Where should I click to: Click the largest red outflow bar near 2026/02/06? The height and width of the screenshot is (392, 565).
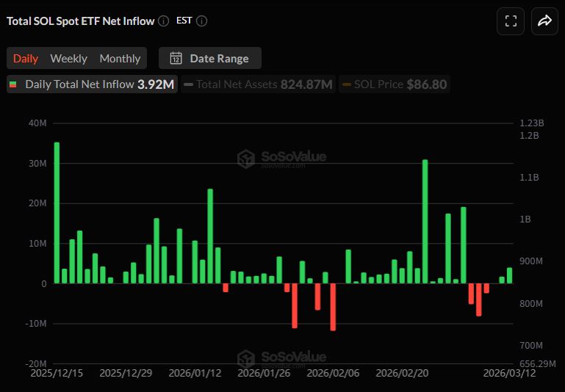pyautogui.click(x=333, y=307)
